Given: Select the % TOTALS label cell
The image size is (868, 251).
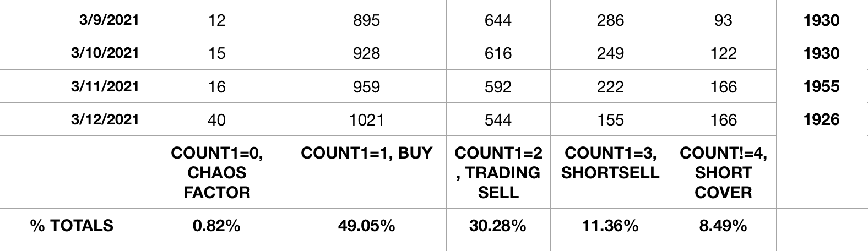Looking at the screenshot, I should 72,226.
